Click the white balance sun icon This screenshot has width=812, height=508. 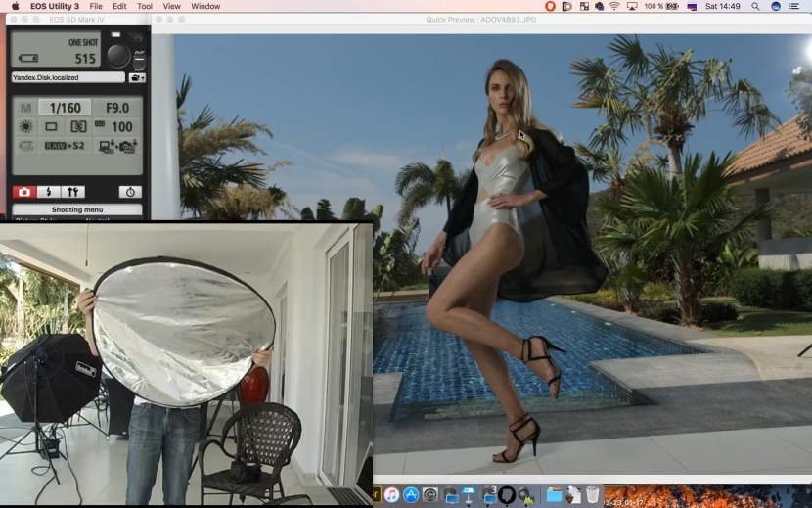25,127
